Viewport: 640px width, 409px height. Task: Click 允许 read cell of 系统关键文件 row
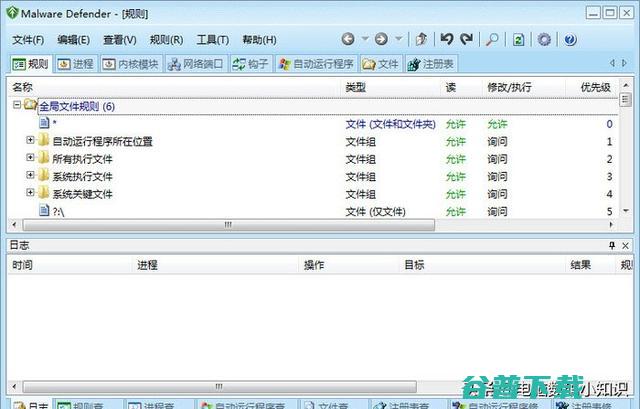[x=456, y=194]
